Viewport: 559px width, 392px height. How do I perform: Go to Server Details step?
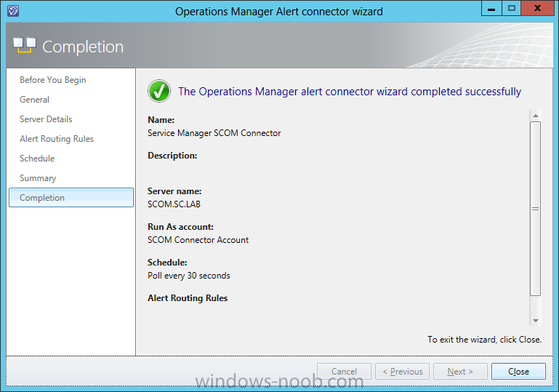[x=46, y=119]
